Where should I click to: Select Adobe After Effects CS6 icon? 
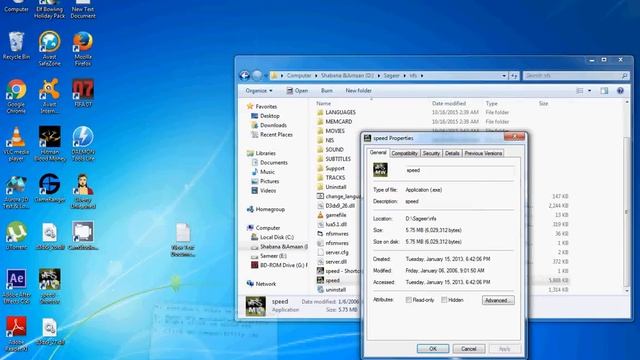click(x=16, y=287)
